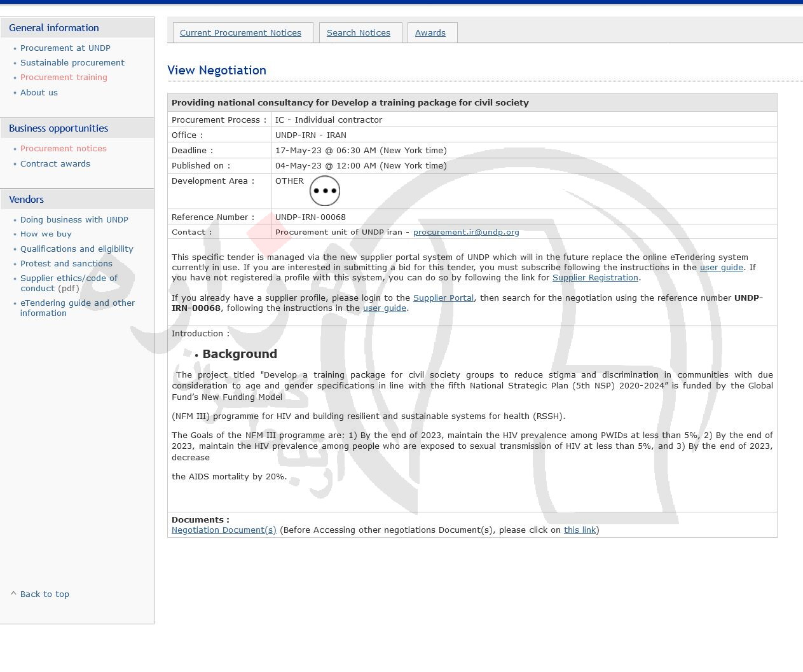
Task: Open Procurement notices under Business opportunities
Action: 63,149
